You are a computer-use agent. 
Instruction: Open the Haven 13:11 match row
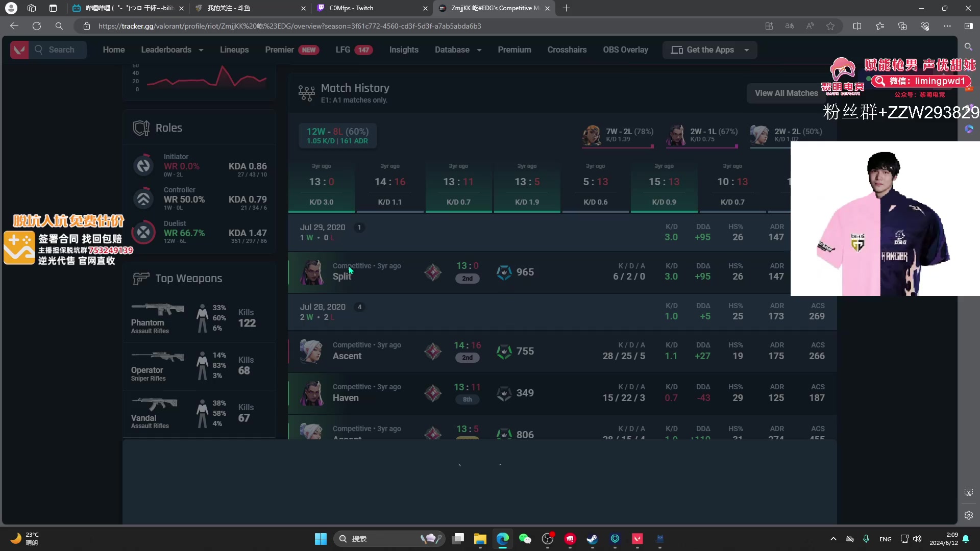point(562,393)
